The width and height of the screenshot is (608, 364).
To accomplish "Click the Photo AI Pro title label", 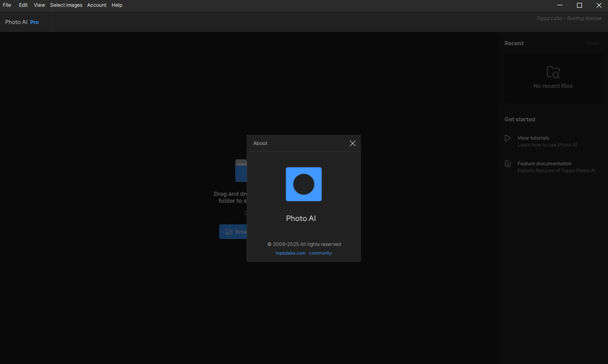I will (22, 22).
